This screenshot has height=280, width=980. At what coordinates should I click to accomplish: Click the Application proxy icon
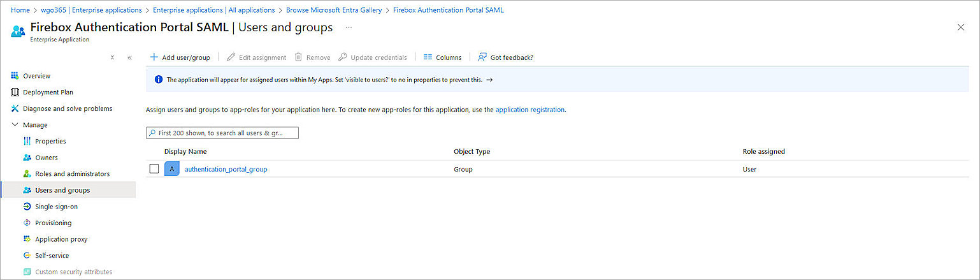(x=27, y=239)
